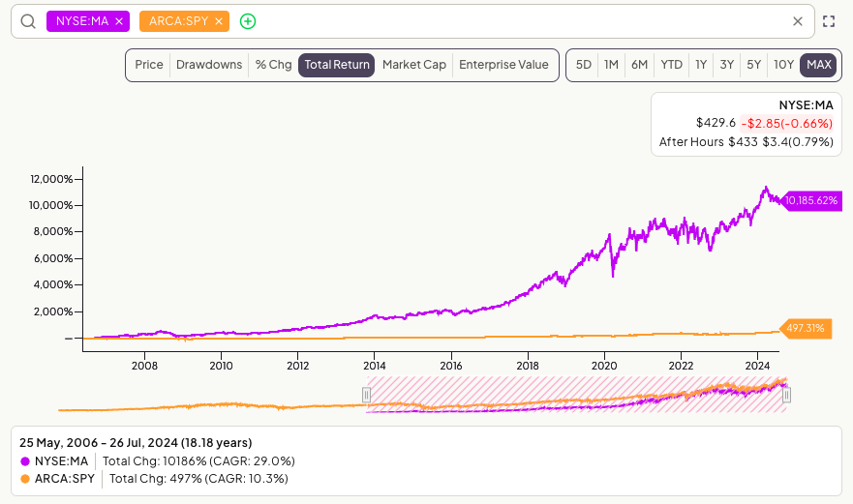Screen dimensions: 853x504
Task: Click the ARCA:SPY chip label
Action: [x=178, y=21]
